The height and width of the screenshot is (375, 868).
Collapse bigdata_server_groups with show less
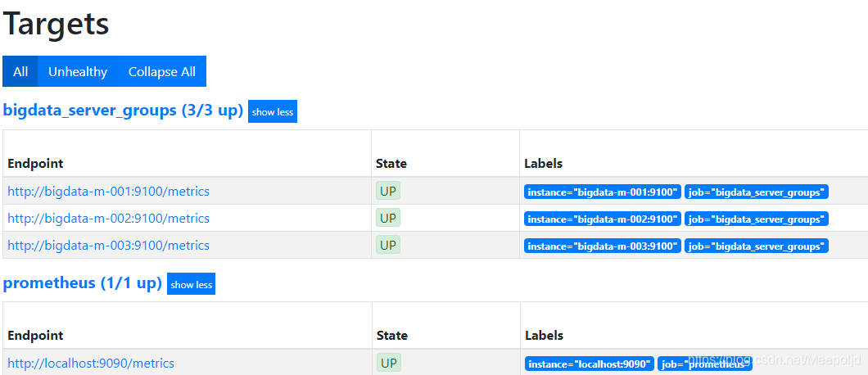tap(273, 112)
